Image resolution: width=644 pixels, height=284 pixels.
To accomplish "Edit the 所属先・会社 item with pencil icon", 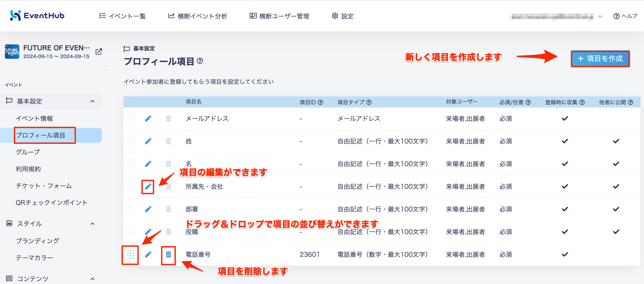I will point(148,187).
